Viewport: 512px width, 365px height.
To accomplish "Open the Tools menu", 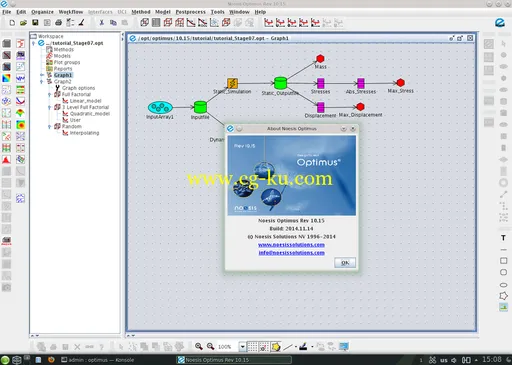I will (217, 12).
